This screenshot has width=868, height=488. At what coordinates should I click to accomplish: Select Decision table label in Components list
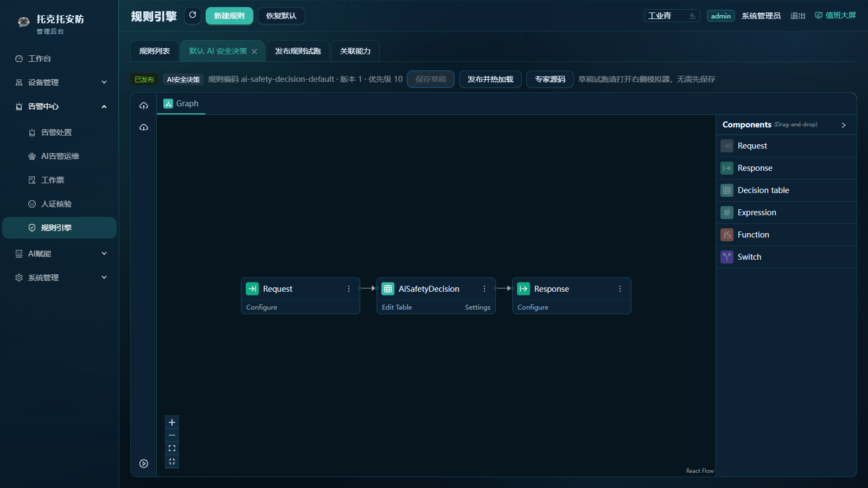point(763,190)
